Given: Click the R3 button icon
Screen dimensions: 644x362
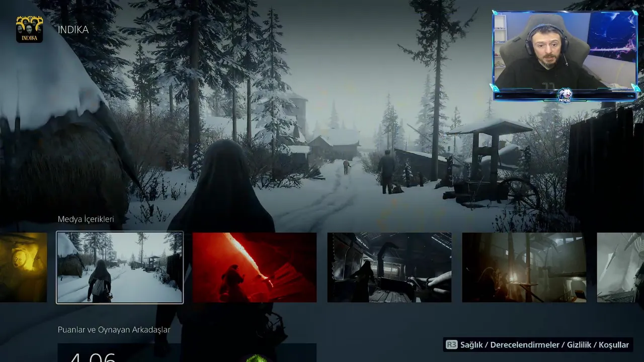Looking at the screenshot, I should pyautogui.click(x=451, y=344).
